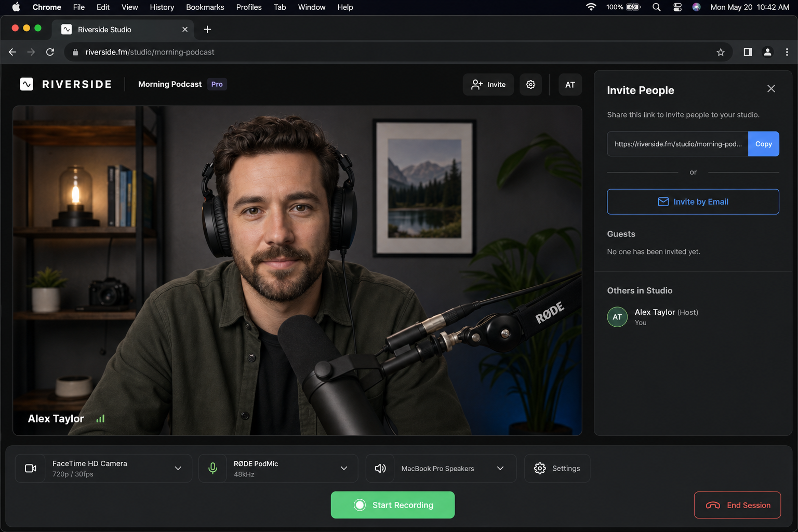Click the Wi-Fi status icon
This screenshot has width=798, height=532.
click(591, 7)
